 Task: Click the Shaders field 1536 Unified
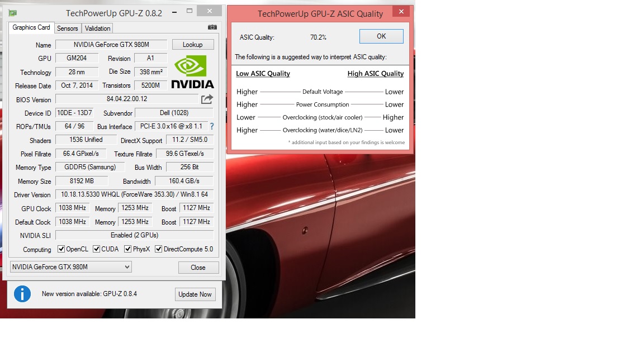[86, 140]
